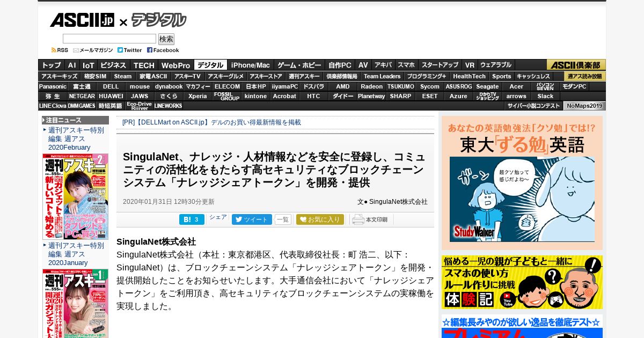Open the Seagate brand button
Image resolution: width=644 pixels, height=338 pixels.
488,86
